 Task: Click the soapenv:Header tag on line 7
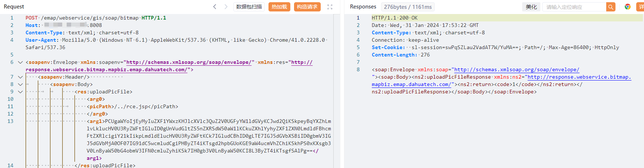point(64,77)
